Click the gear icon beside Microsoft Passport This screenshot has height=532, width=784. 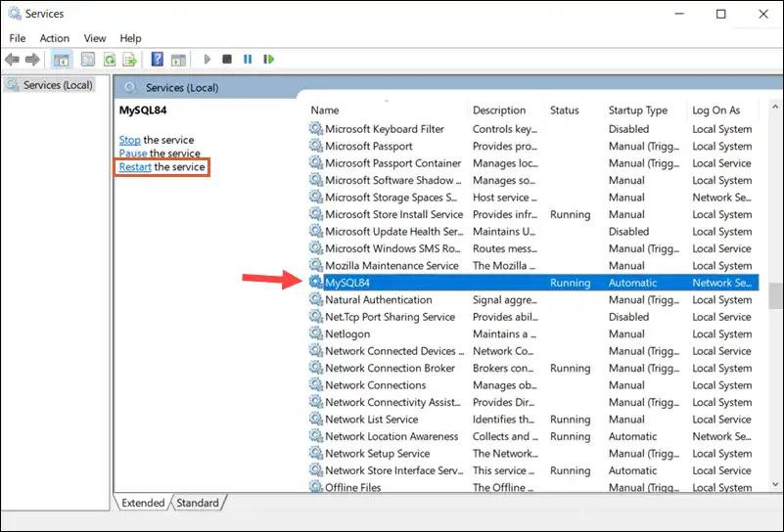[x=315, y=146]
